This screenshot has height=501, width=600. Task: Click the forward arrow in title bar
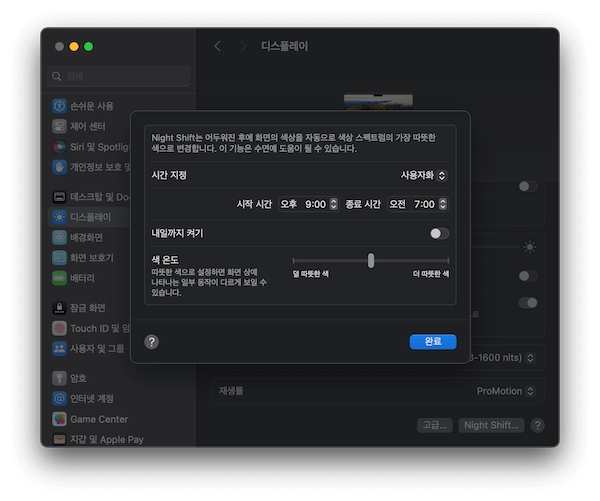(x=243, y=46)
